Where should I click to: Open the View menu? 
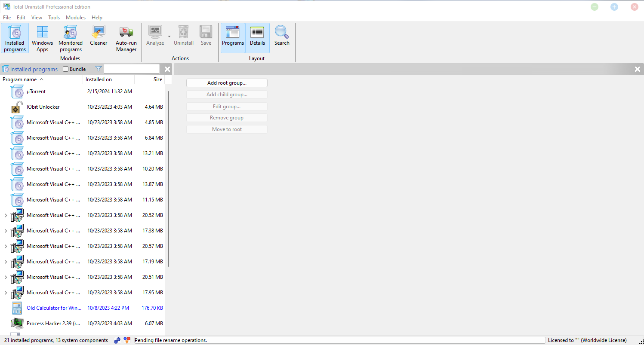click(37, 18)
